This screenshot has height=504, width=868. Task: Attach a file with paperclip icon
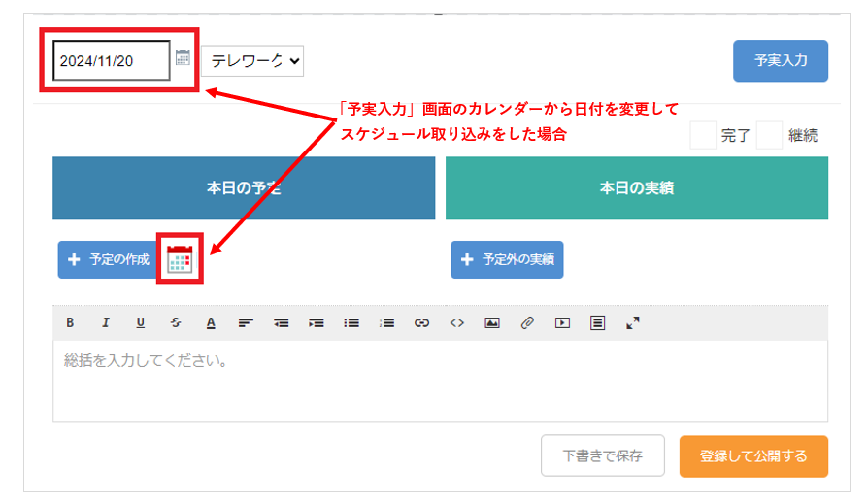pyautogui.click(x=527, y=323)
